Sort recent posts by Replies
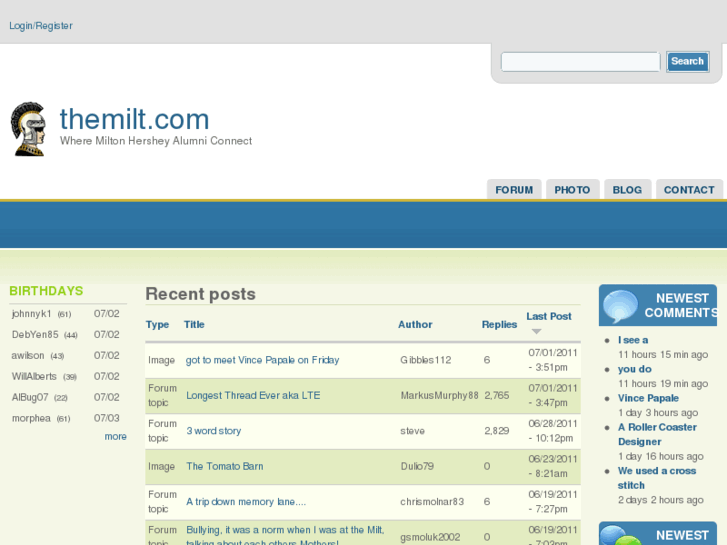This screenshot has width=727, height=545. [499, 324]
